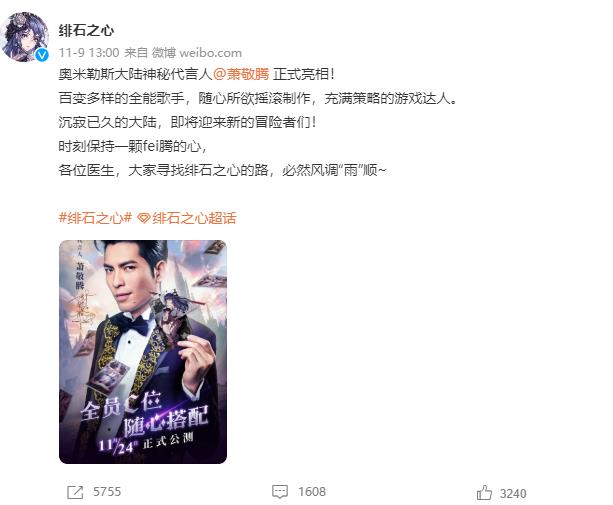
Task: Open the 绯石之心超话 super topic link
Action: 194,218
